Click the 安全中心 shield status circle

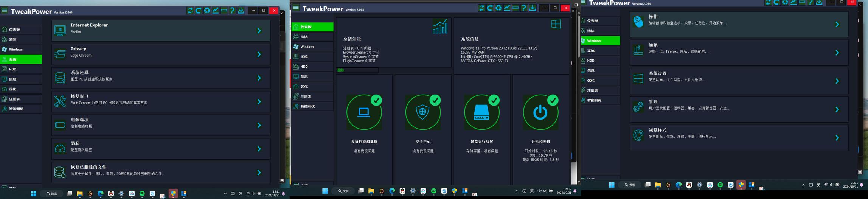(423, 112)
